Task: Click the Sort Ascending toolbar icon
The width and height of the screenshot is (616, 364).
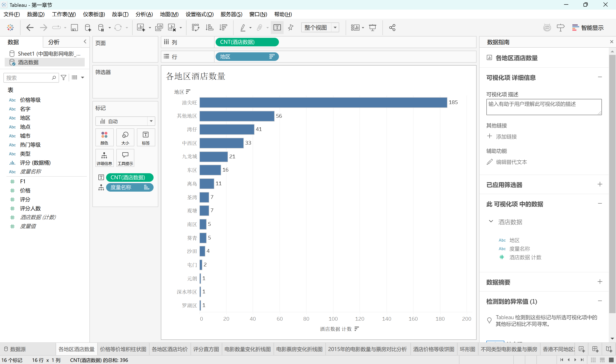Action: point(209,28)
